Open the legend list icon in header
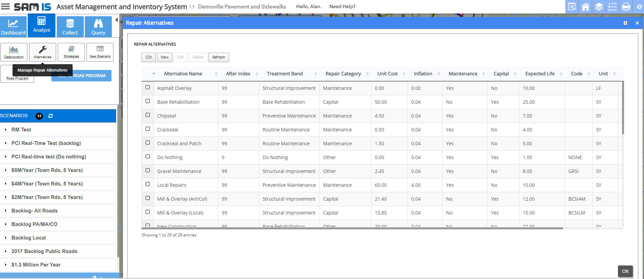This screenshot has width=644, height=279. (612, 7)
